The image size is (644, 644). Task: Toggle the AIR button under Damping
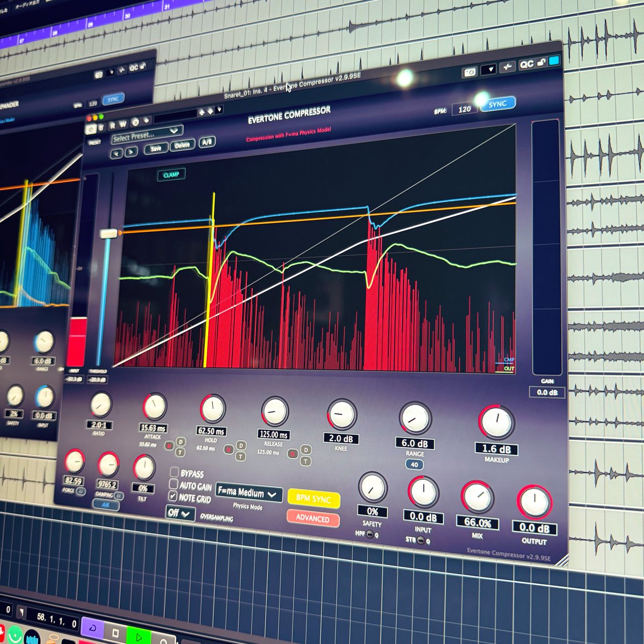pyautogui.click(x=106, y=505)
